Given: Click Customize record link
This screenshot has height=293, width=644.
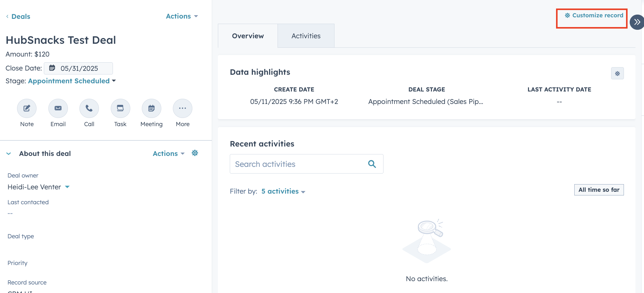Looking at the screenshot, I should click(594, 15).
